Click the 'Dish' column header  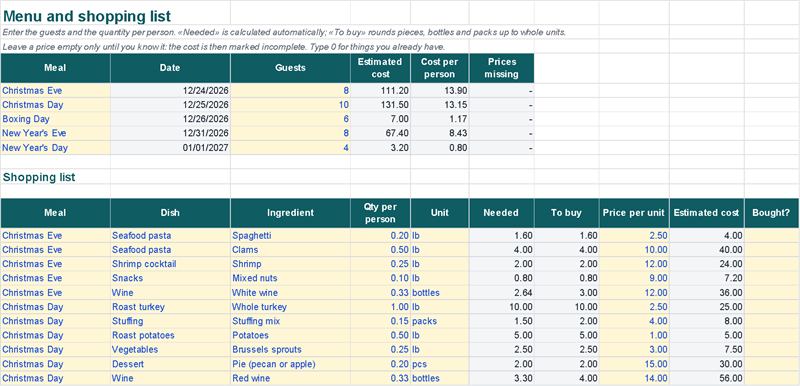(x=170, y=213)
